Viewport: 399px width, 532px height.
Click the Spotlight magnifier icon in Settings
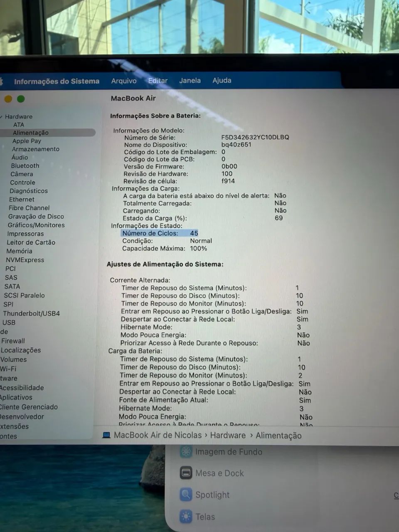186,495
